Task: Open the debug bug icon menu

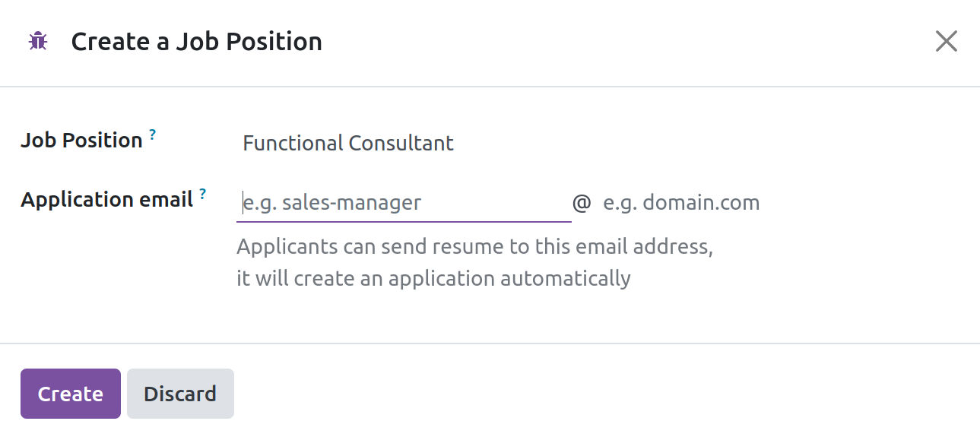Action: [x=37, y=41]
